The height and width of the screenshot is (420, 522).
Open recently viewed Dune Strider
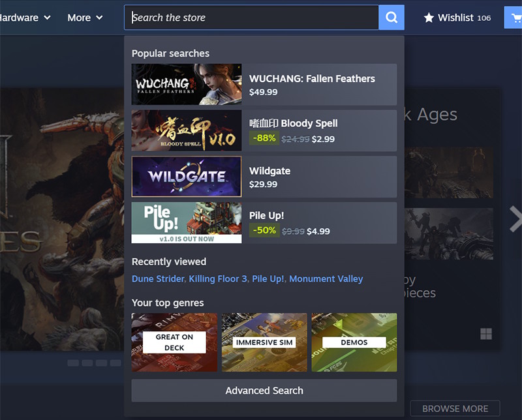[158, 279]
